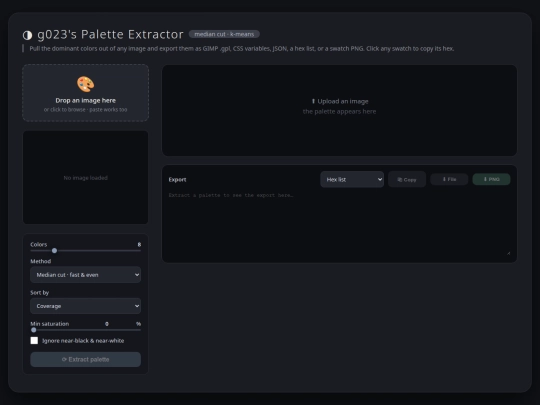The width and height of the screenshot is (540, 405).
Task: Click inside the export text area
Action: coord(339,223)
